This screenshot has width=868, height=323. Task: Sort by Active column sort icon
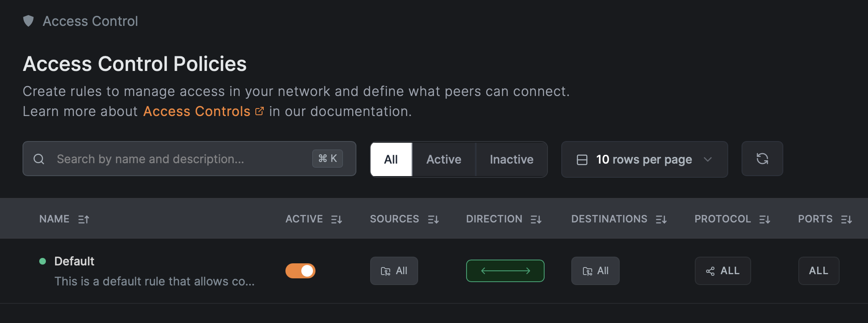[x=336, y=219]
